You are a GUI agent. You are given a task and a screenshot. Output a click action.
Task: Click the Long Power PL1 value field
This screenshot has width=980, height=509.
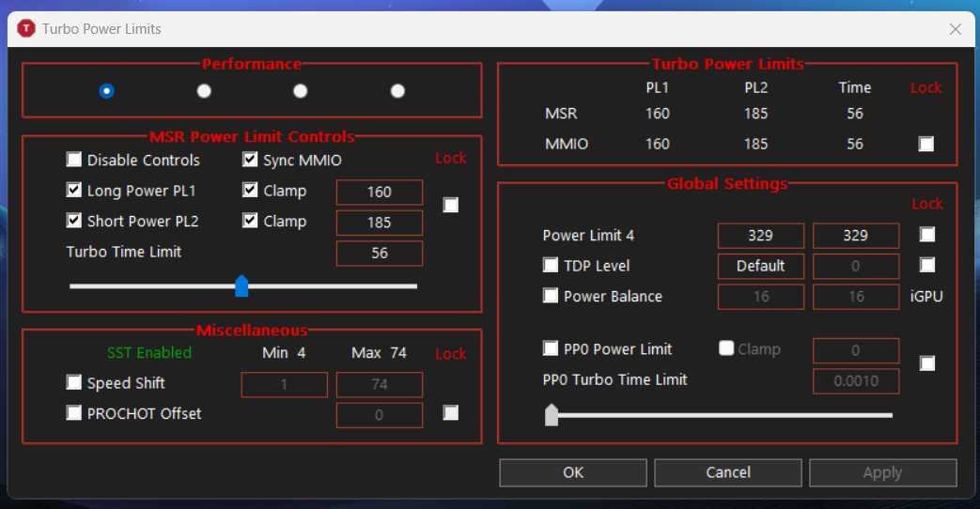click(x=379, y=192)
